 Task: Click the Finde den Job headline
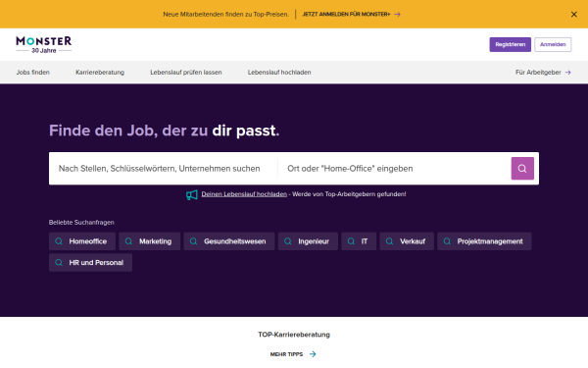coord(165,131)
